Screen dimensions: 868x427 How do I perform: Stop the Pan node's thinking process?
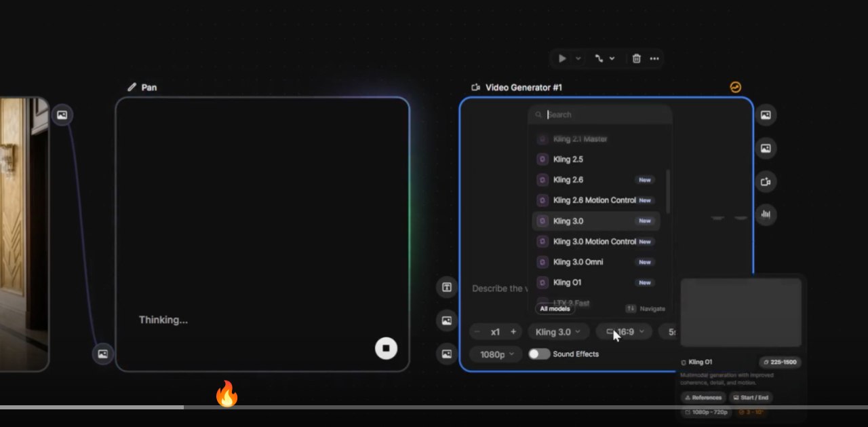386,348
